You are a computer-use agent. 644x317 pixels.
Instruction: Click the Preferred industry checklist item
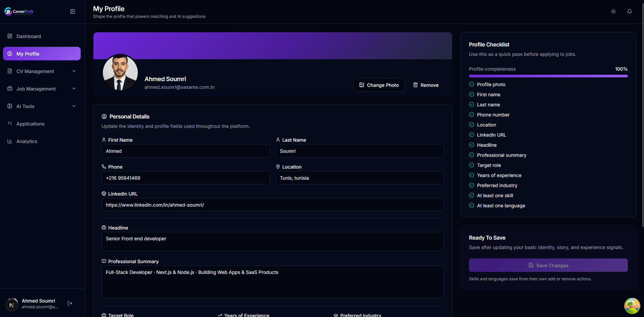pyautogui.click(x=497, y=185)
